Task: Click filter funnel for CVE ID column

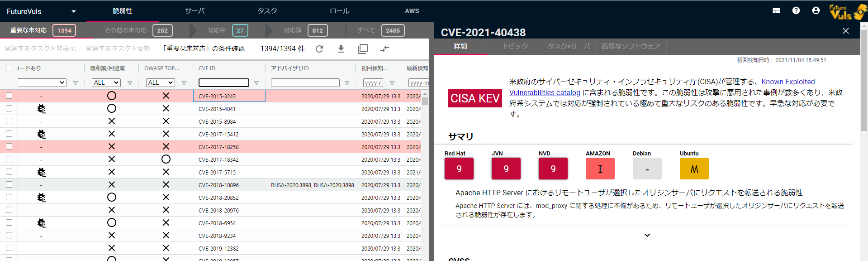Action: click(x=256, y=83)
